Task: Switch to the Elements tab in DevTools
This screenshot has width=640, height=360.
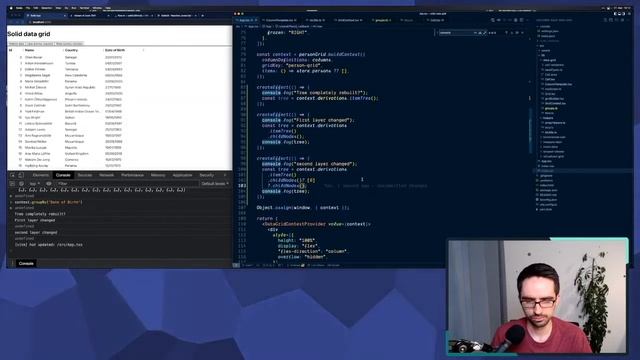Action: (x=40, y=175)
